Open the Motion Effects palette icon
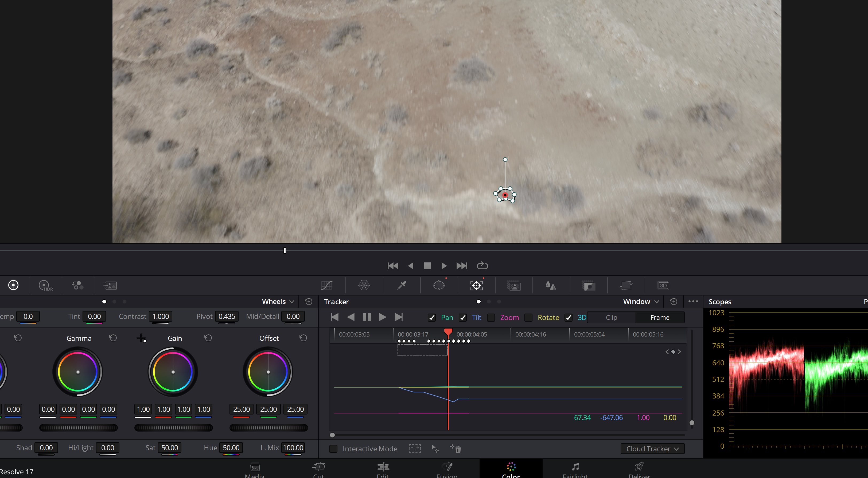The height and width of the screenshot is (478, 868). pos(110,286)
